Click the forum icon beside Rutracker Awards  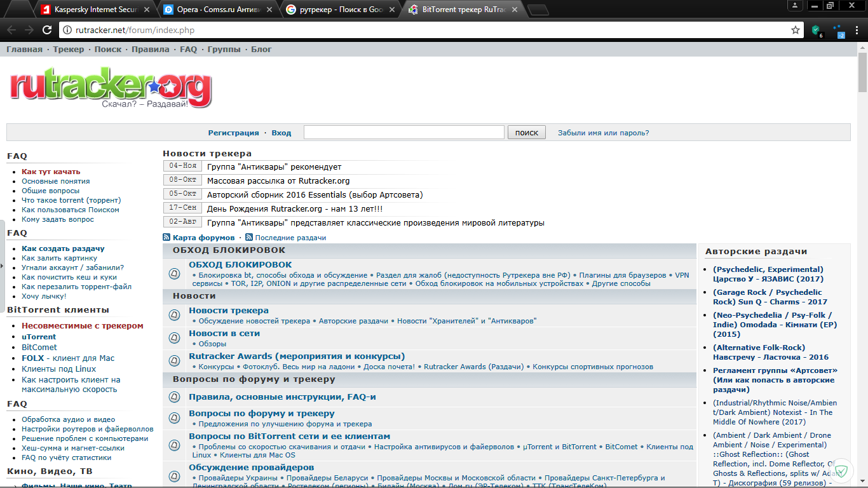[x=174, y=361]
